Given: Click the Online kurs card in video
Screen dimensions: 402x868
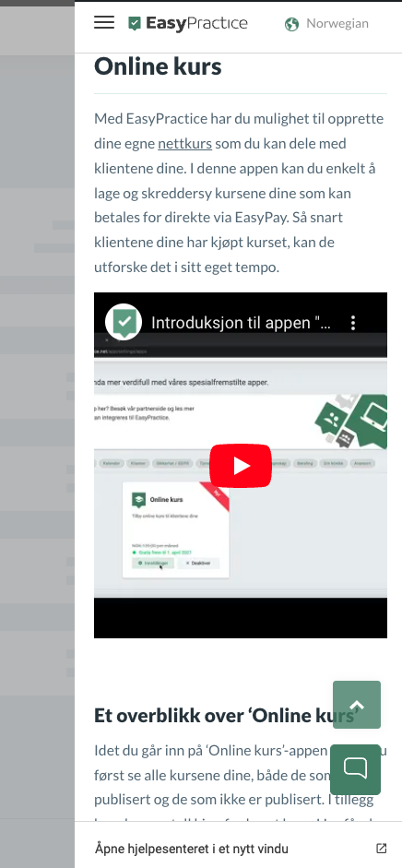Looking at the screenshot, I should (x=175, y=529).
